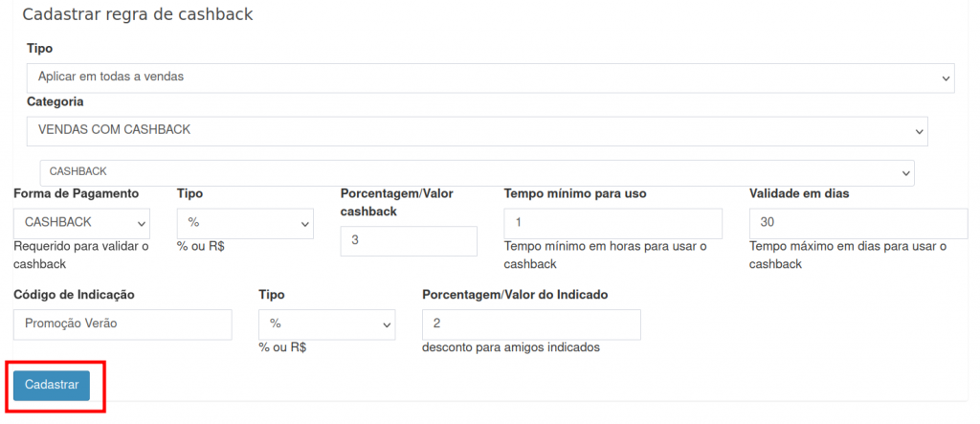Click the 'Tempo mínimo para uso' label
This screenshot has width=980, height=424.
(575, 193)
